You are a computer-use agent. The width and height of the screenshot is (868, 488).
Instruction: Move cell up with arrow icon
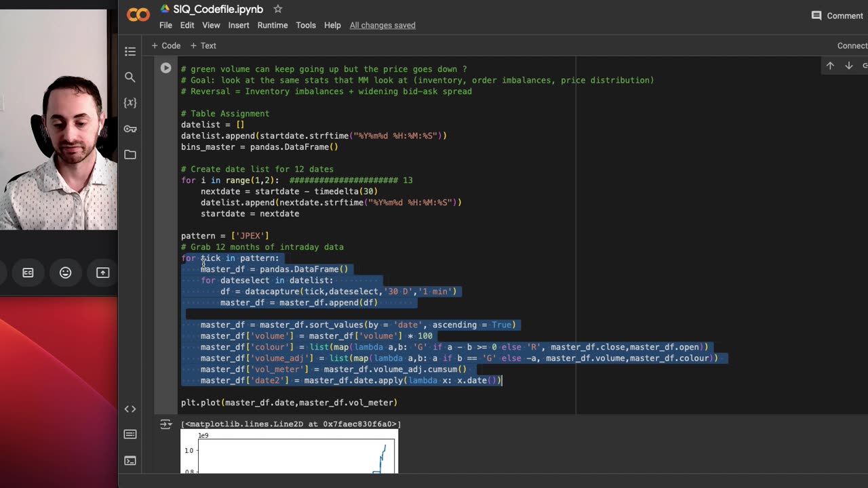click(x=830, y=66)
